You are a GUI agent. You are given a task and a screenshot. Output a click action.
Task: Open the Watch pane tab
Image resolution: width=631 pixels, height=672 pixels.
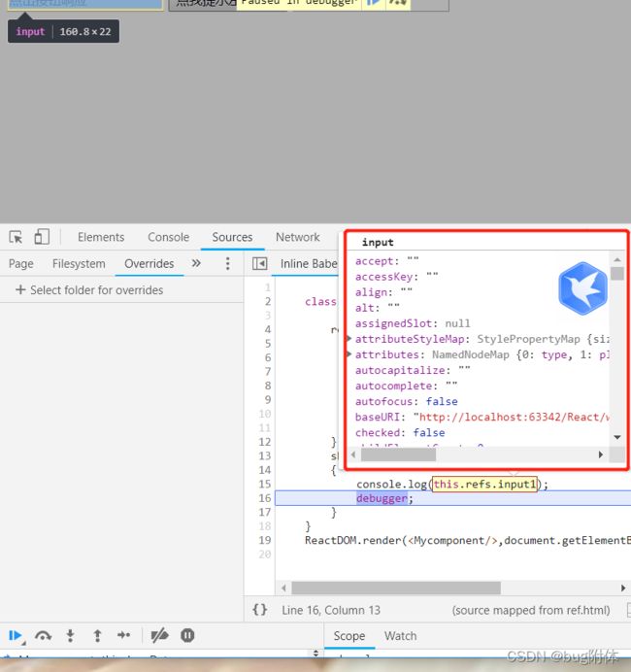pyautogui.click(x=400, y=636)
